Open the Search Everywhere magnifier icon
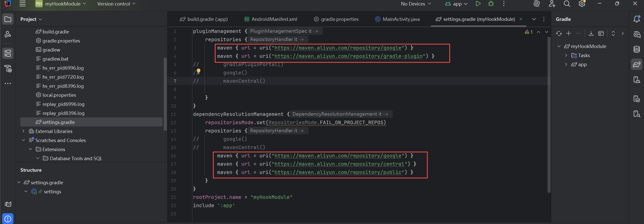Image resolution: width=644 pixels, height=224 pixels. [567, 4]
